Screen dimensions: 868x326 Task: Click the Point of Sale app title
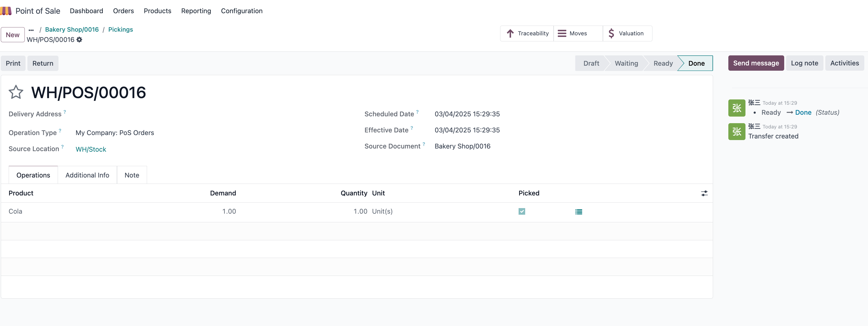38,11
